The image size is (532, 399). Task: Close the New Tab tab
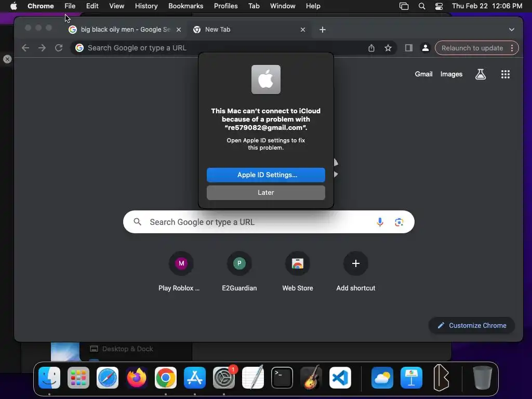[x=303, y=30]
